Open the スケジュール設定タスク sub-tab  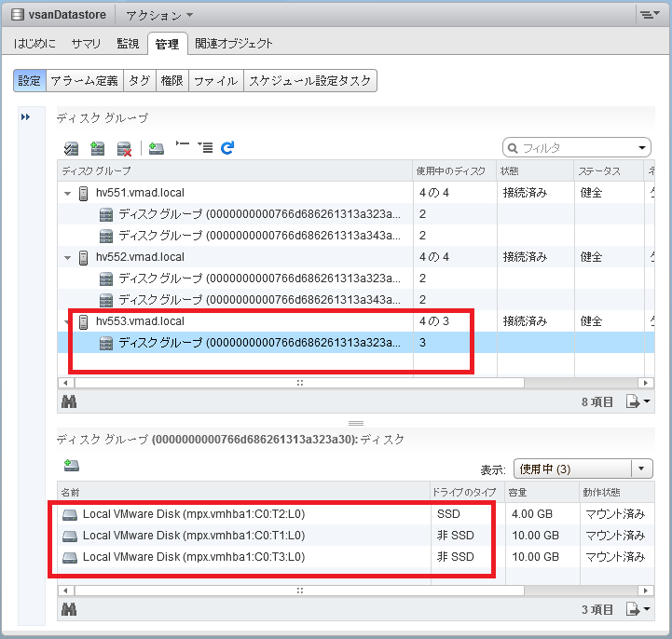coord(309,80)
